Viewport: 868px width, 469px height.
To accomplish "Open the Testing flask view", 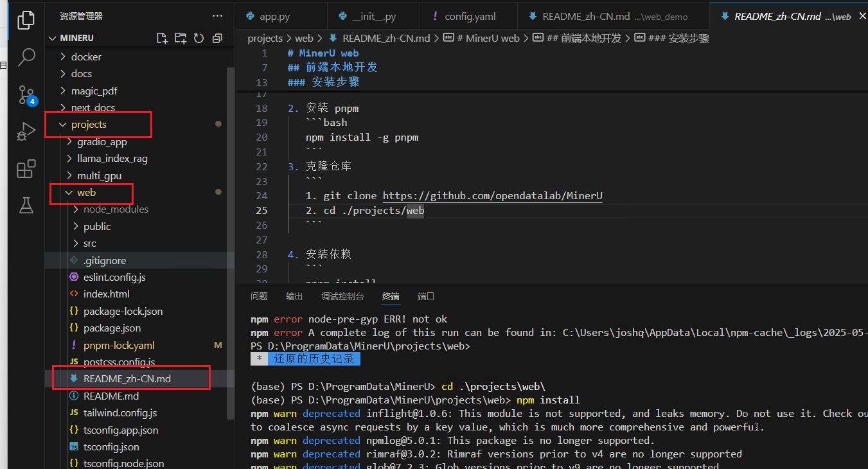I will [x=26, y=206].
